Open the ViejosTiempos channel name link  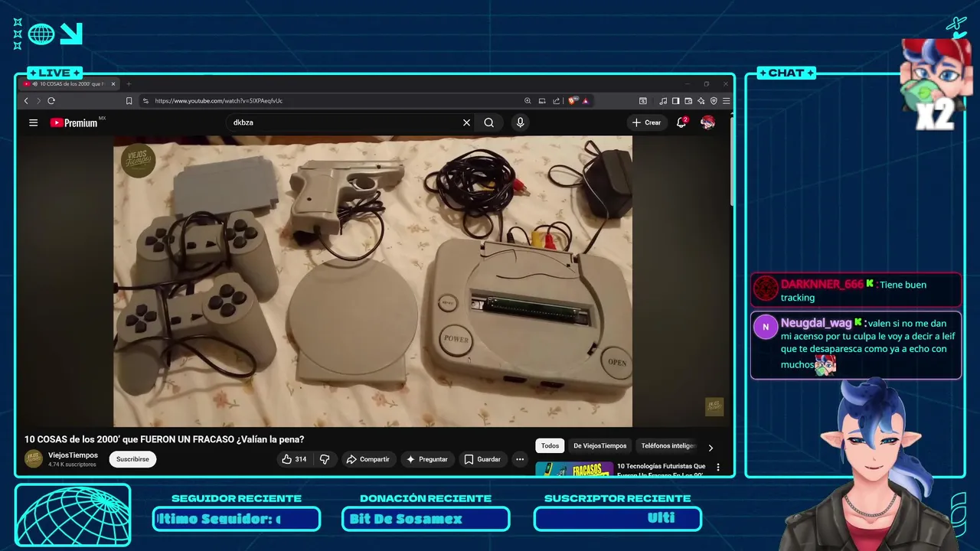pyautogui.click(x=73, y=455)
